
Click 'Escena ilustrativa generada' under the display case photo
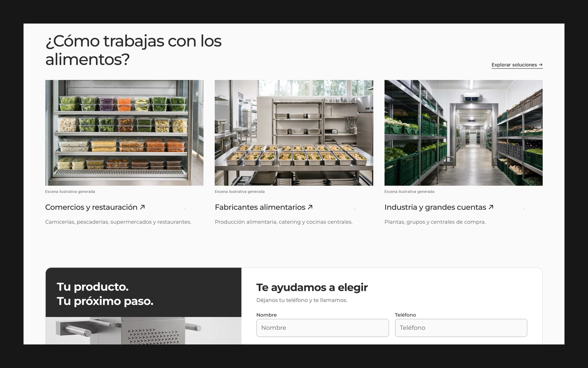70,192
